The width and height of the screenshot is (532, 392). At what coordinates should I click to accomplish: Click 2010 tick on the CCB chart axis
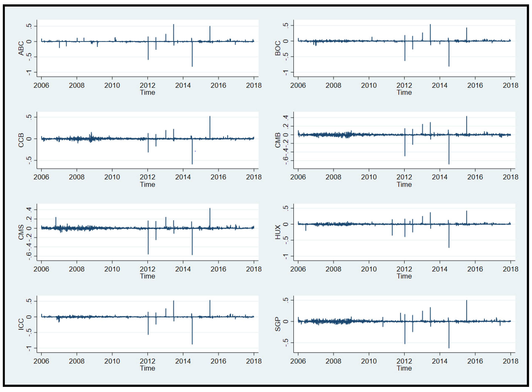(x=112, y=177)
